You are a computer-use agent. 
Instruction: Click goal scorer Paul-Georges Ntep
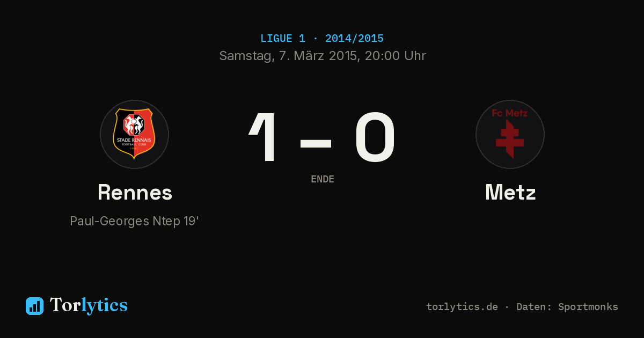pos(125,221)
